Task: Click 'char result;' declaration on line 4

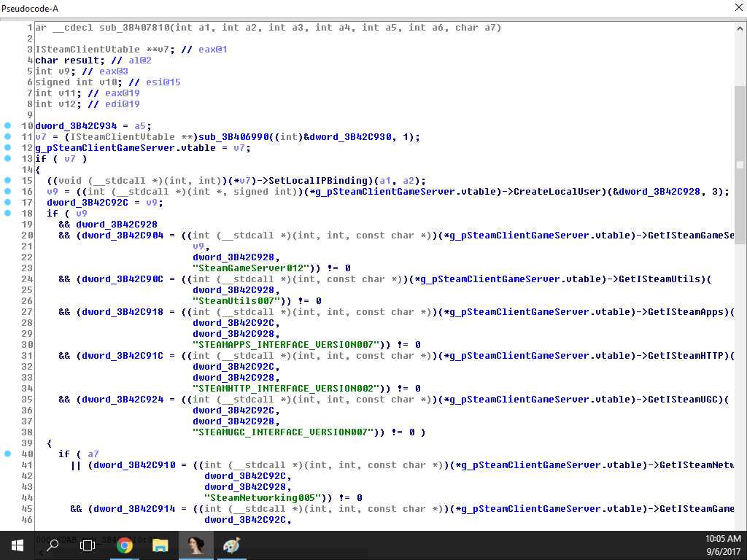Action: point(70,61)
